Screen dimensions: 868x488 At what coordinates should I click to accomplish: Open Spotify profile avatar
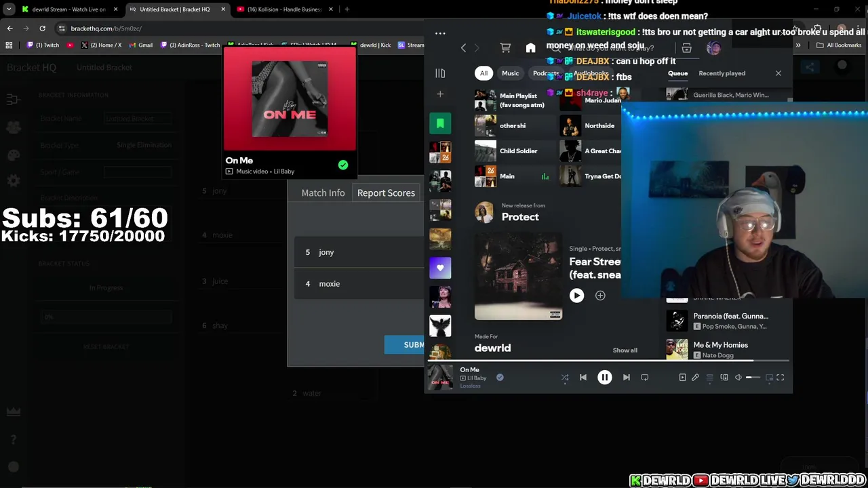point(713,48)
